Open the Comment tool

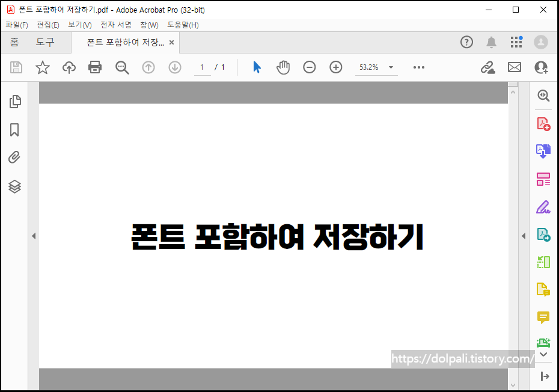coord(543,317)
